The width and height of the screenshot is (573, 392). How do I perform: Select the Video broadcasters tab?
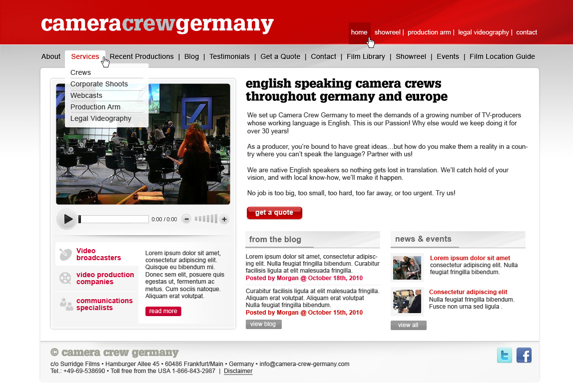97,254
